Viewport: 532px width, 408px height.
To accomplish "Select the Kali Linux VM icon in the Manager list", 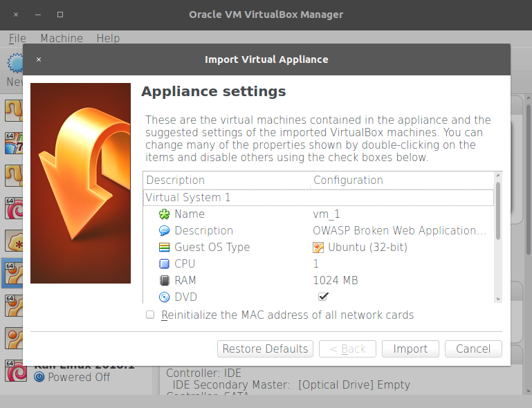I will (x=16, y=371).
